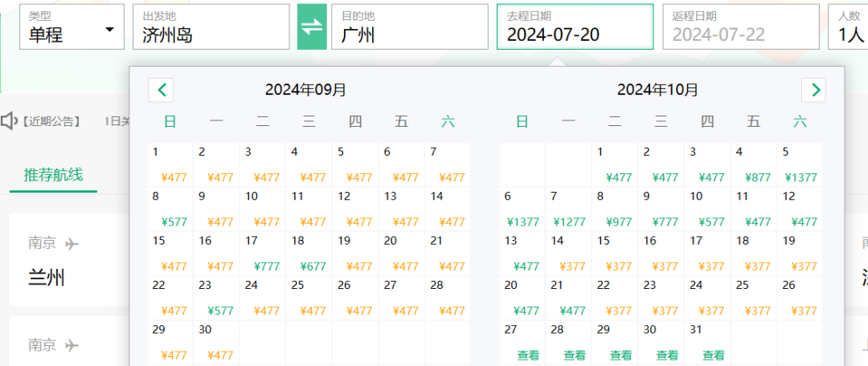Select September 23 priced ¥577
This screenshot has height=366, width=868.
[x=216, y=298]
